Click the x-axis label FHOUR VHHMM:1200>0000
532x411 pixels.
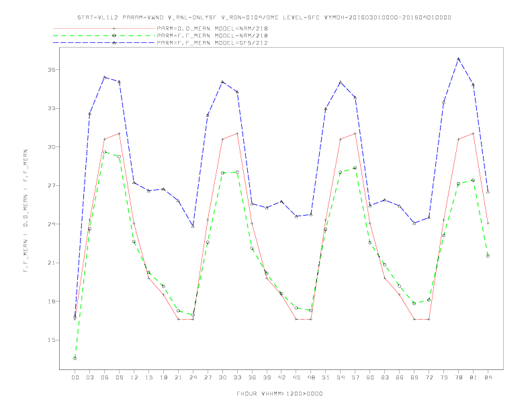pos(279,394)
